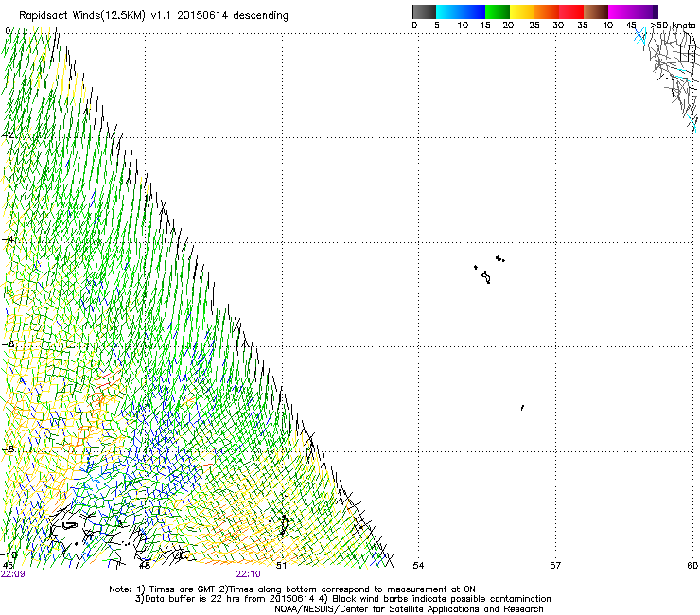This screenshot has height=615, width=700.
Task: Click the "57" longitude axis label
Action: tap(555, 566)
